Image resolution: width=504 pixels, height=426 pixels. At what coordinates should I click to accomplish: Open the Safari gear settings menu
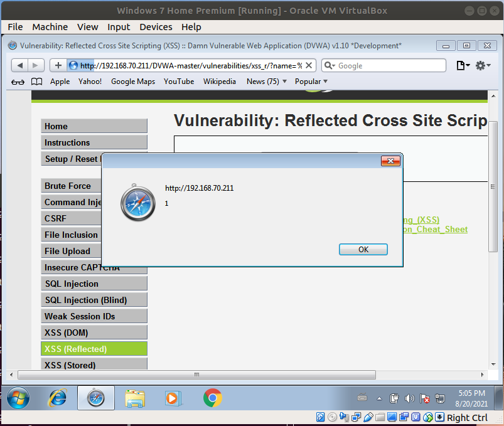click(483, 65)
